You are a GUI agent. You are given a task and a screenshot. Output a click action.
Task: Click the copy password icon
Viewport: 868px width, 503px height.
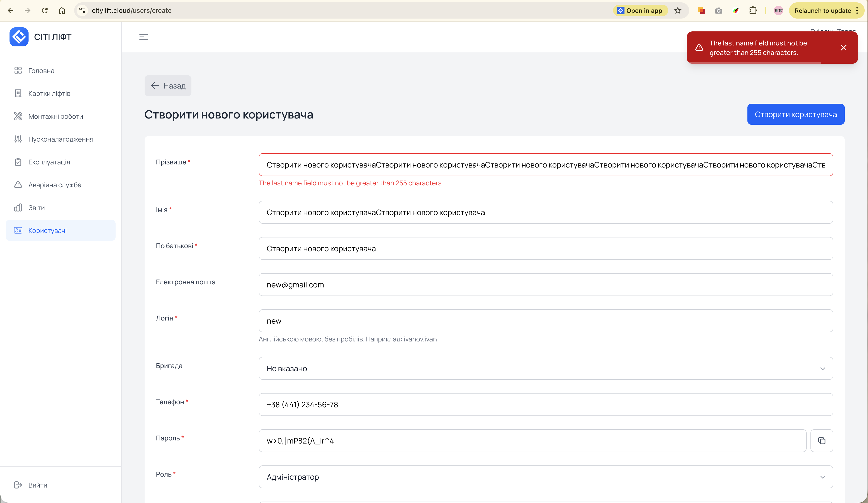point(821,440)
